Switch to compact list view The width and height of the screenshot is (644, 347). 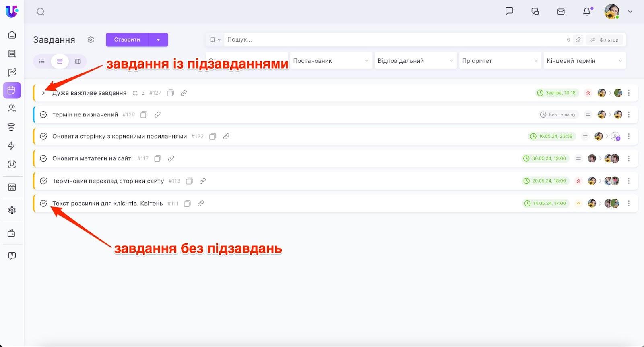(42, 61)
